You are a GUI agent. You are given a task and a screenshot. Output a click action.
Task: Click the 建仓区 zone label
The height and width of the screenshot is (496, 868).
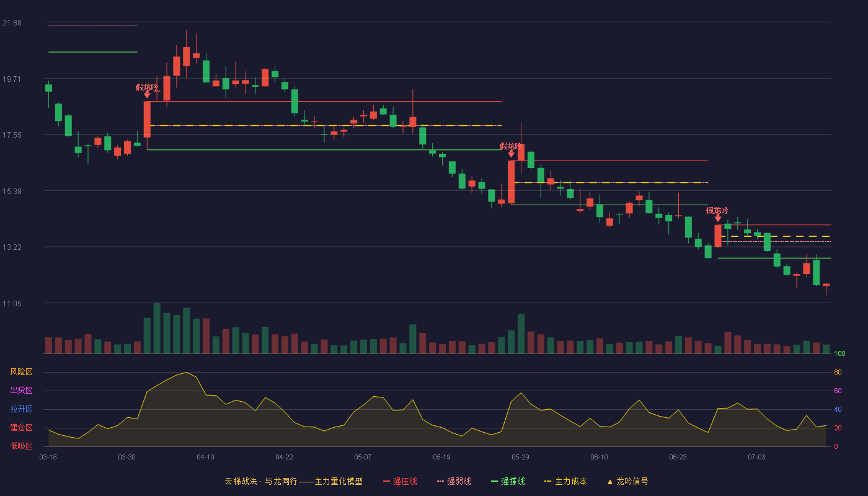[21, 428]
